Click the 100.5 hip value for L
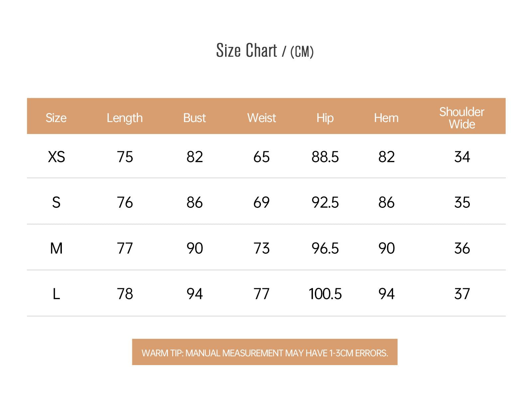The width and height of the screenshot is (532, 399). tap(325, 294)
